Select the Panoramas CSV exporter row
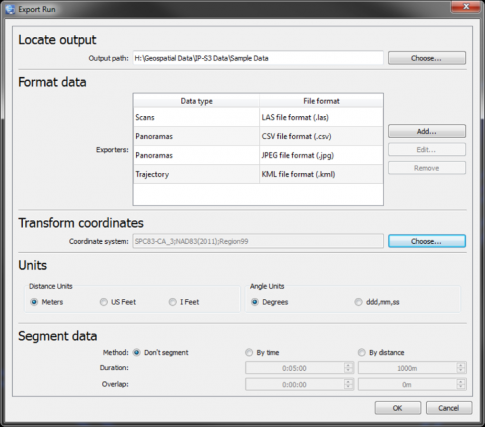485x427 pixels. click(x=258, y=136)
